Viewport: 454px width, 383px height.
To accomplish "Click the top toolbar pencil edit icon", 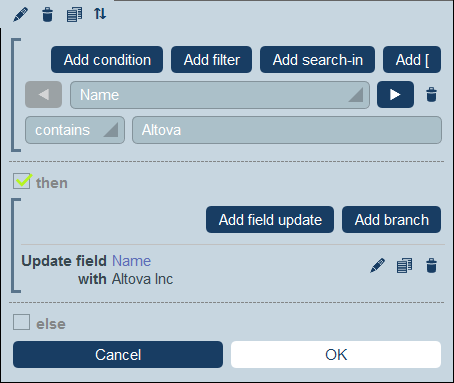I will (x=20, y=15).
